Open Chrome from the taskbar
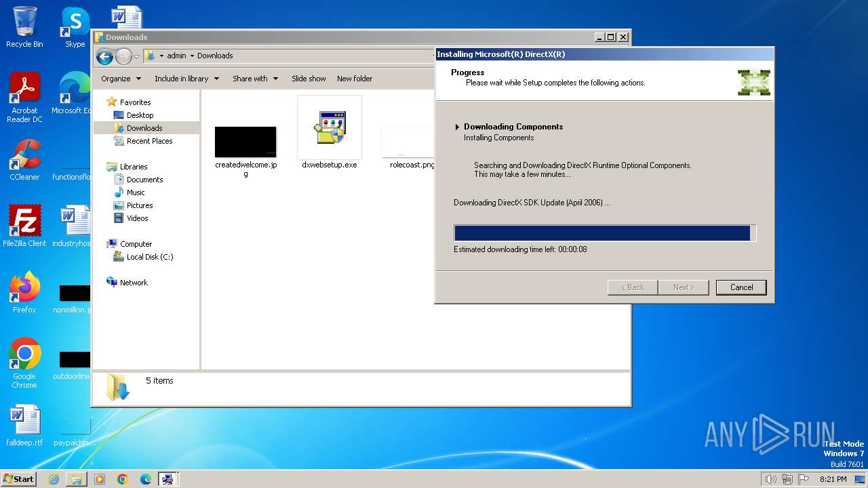The height and width of the screenshot is (488, 868). 123,479
